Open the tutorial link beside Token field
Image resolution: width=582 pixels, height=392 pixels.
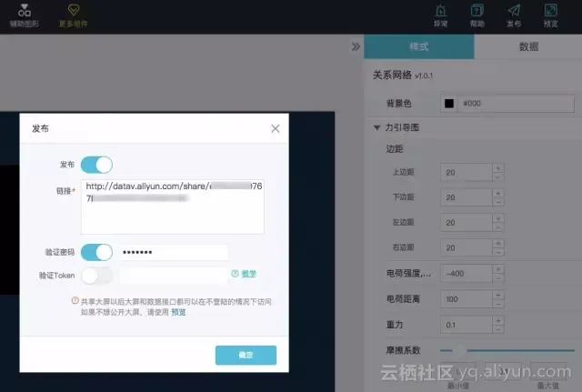pos(248,274)
